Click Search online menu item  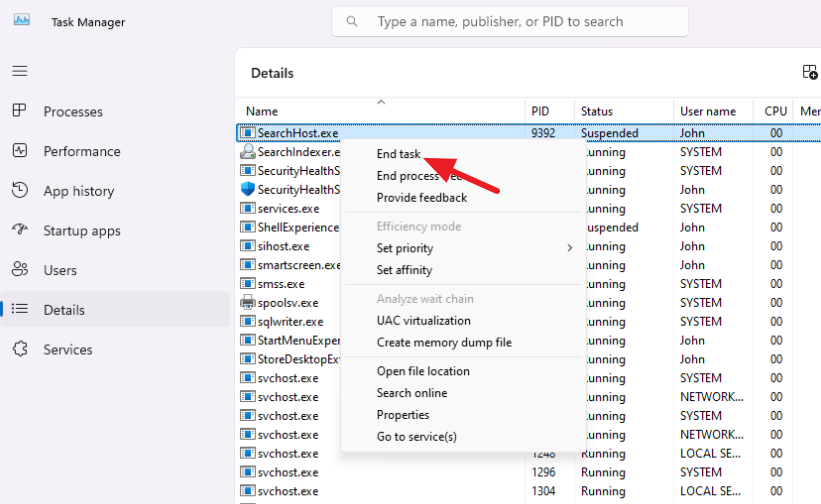(412, 393)
